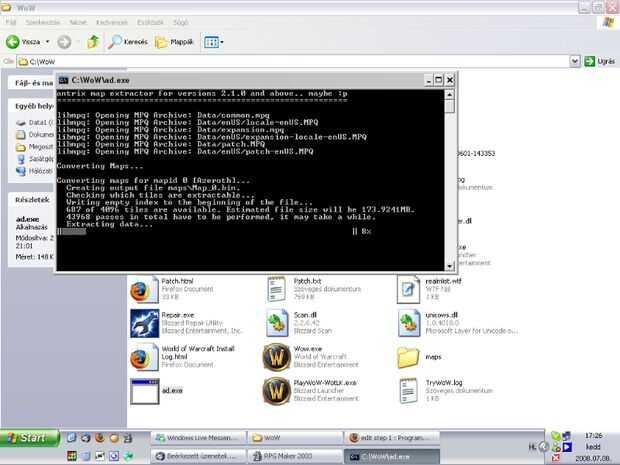Switch to C:\WoW\ad.exe taskbar button
Image resolution: width=620 pixels, height=465 pixels.
(x=391, y=456)
